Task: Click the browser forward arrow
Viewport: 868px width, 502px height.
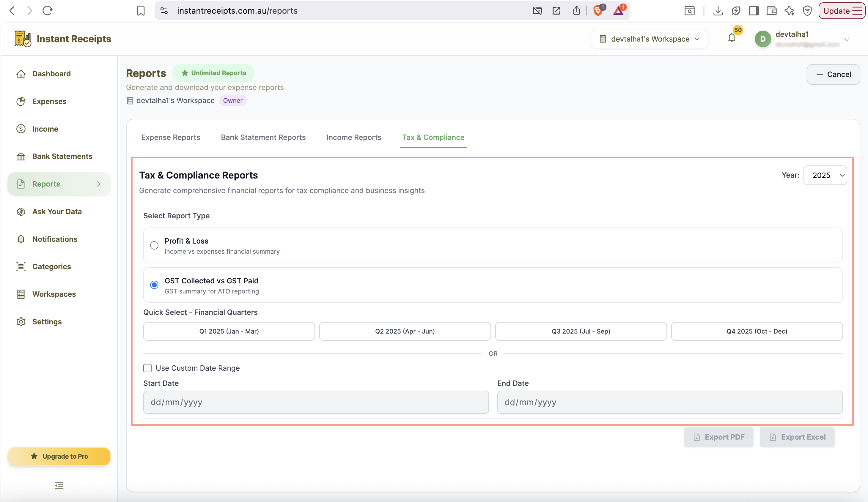Action: pyautogui.click(x=30, y=11)
